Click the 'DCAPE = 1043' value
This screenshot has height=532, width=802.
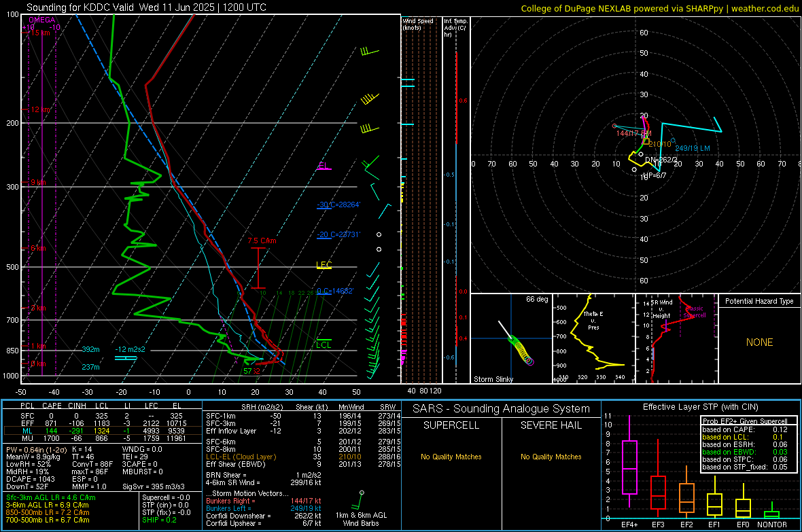[30, 479]
